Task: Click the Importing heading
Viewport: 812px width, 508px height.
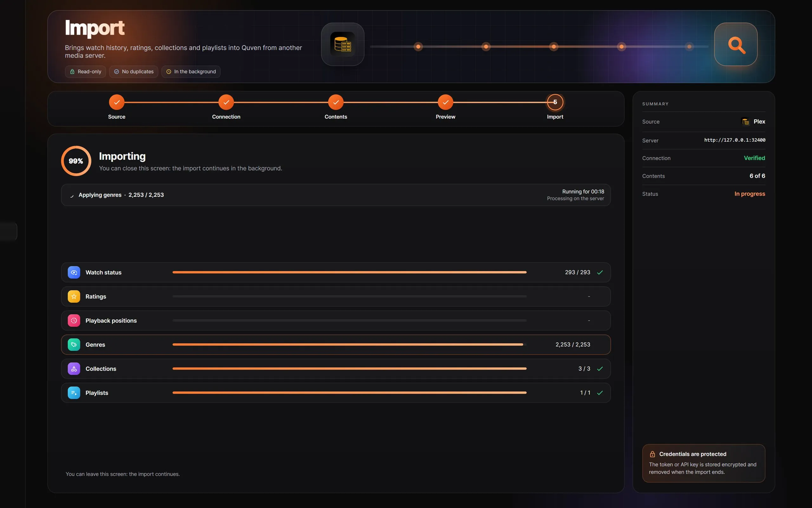Action: (x=122, y=156)
